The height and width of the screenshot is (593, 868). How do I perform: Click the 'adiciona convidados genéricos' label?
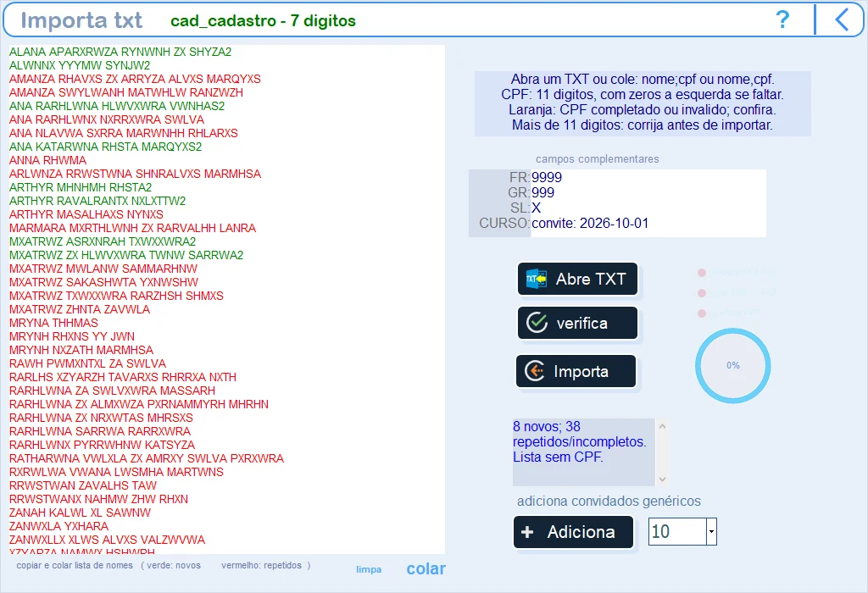pos(609,502)
